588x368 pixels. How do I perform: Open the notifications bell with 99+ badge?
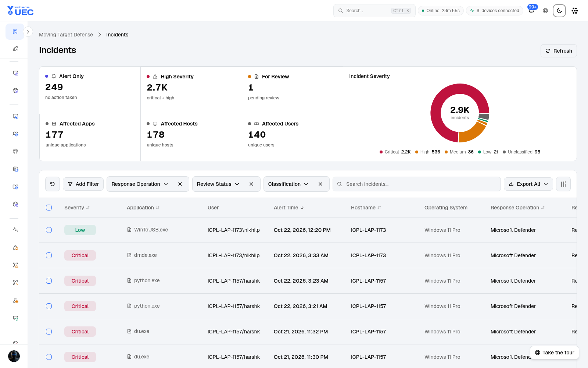pyautogui.click(x=531, y=11)
